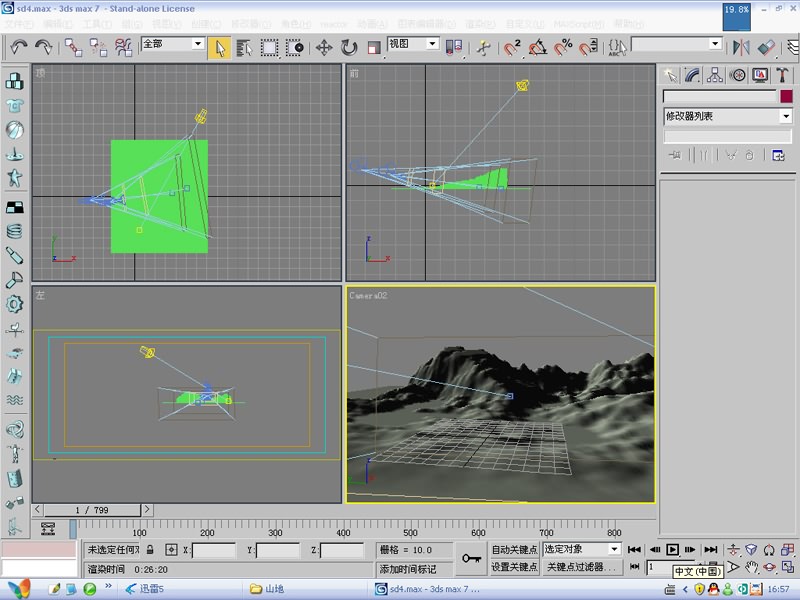The height and width of the screenshot is (600, 800).
Task: Toggle the Percent Snap
Action: click(563, 48)
